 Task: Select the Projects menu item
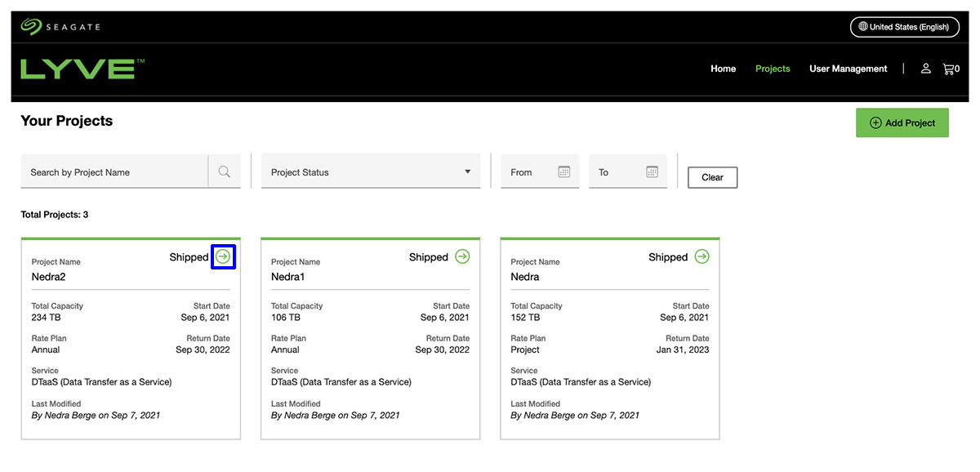(x=773, y=69)
